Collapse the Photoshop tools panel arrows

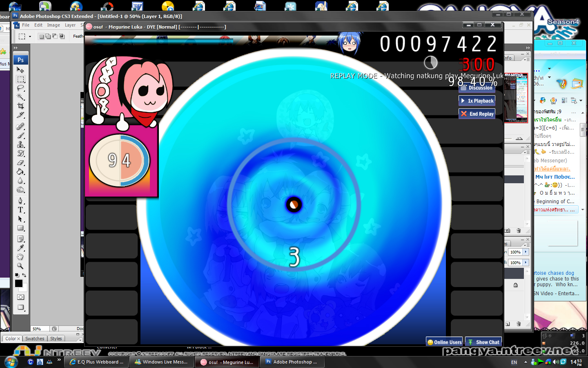16,48
